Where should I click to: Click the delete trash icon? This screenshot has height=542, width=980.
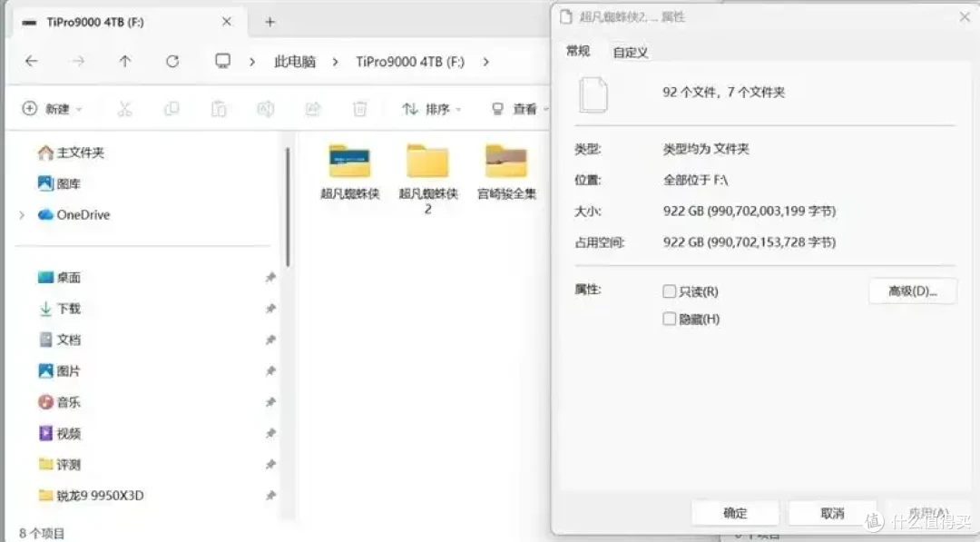[359, 110]
